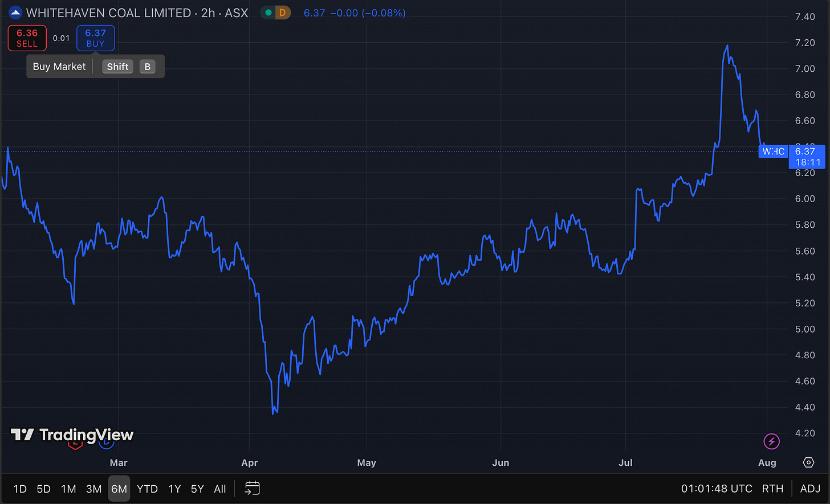Click the Aug time axis label
The width and height of the screenshot is (830, 504).
(767, 462)
